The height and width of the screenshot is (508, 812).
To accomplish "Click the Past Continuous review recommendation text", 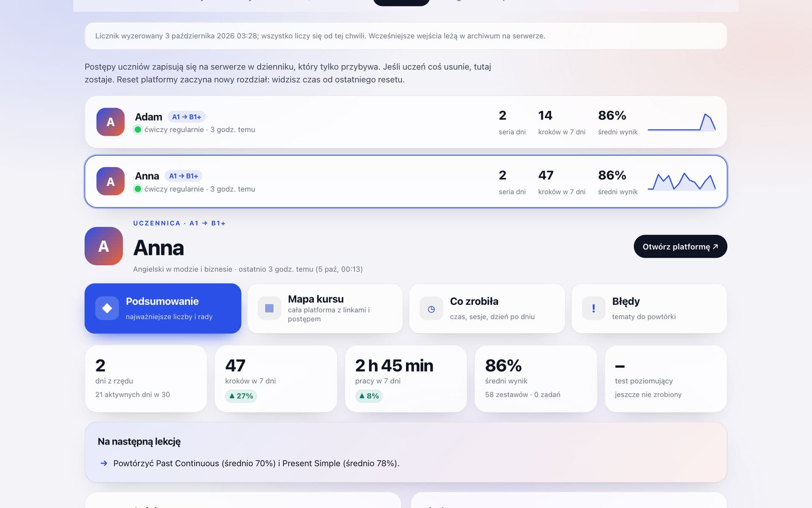I will 256,463.
